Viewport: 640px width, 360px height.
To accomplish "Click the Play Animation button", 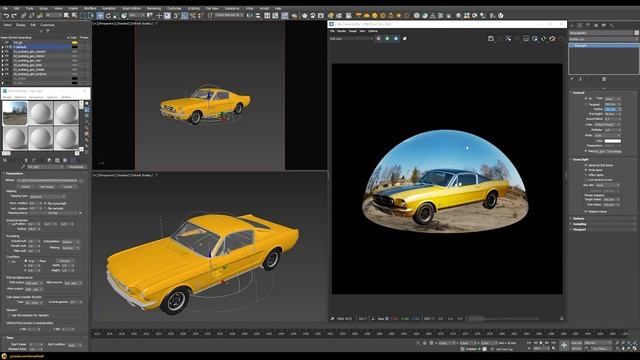I will pyautogui.click(x=541, y=343).
